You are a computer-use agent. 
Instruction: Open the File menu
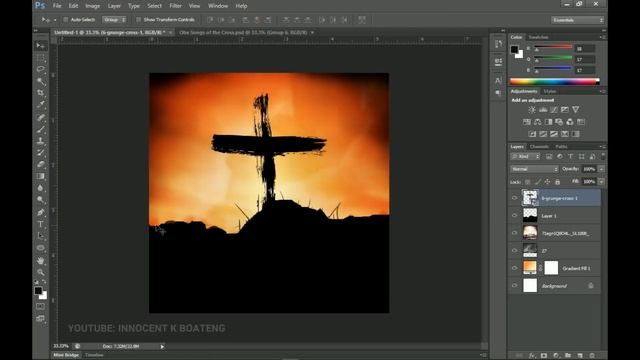coord(57,6)
